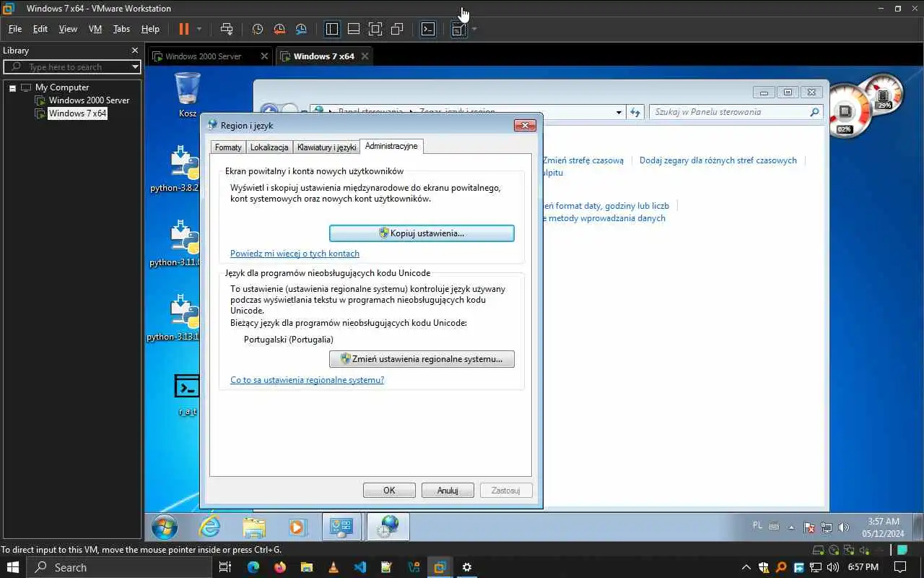Viewport: 924px width, 578px height.
Task: Click the Stretch guest display toolbar icon
Action: (x=458, y=29)
